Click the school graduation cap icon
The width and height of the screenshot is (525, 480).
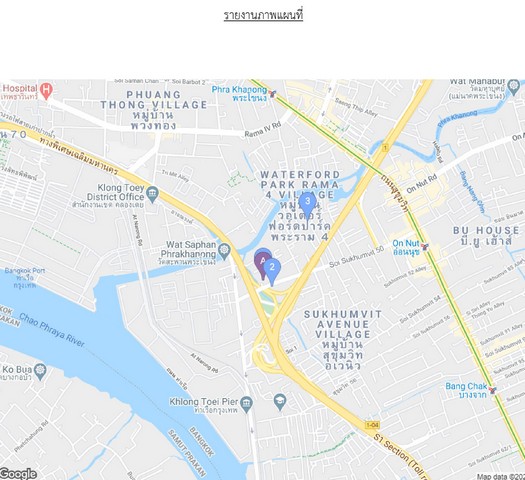click(x=280, y=401)
